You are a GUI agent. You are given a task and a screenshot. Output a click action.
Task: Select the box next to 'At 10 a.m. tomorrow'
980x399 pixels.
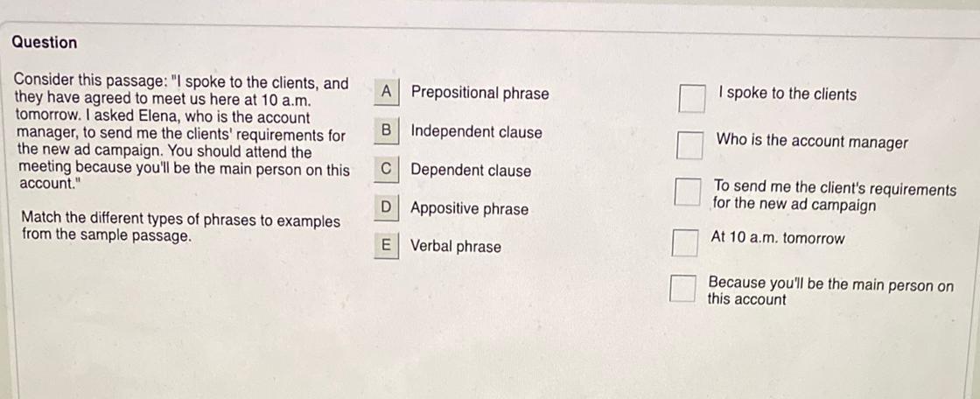coord(684,242)
